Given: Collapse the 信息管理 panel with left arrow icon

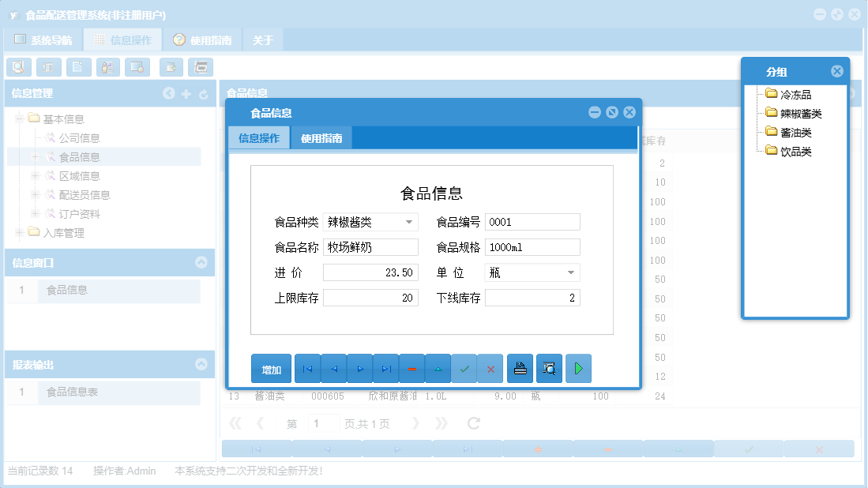Looking at the screenshot, I should (x=169, y=93).
